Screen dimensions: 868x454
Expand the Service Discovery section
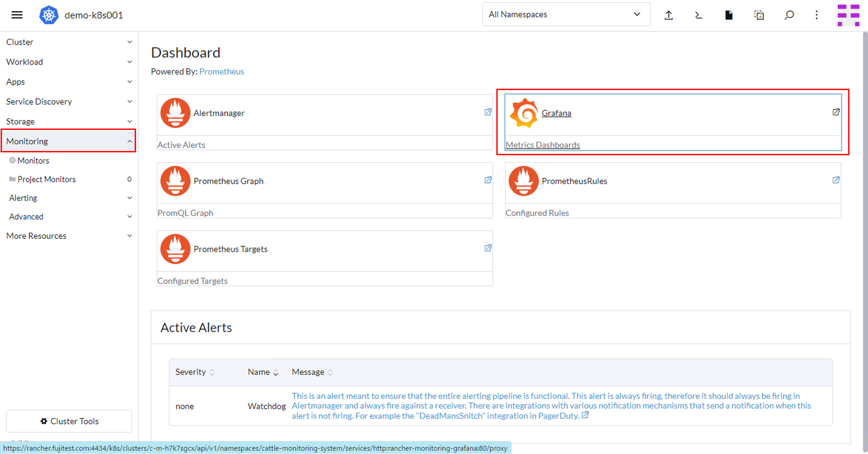click(x=69, y=102)
